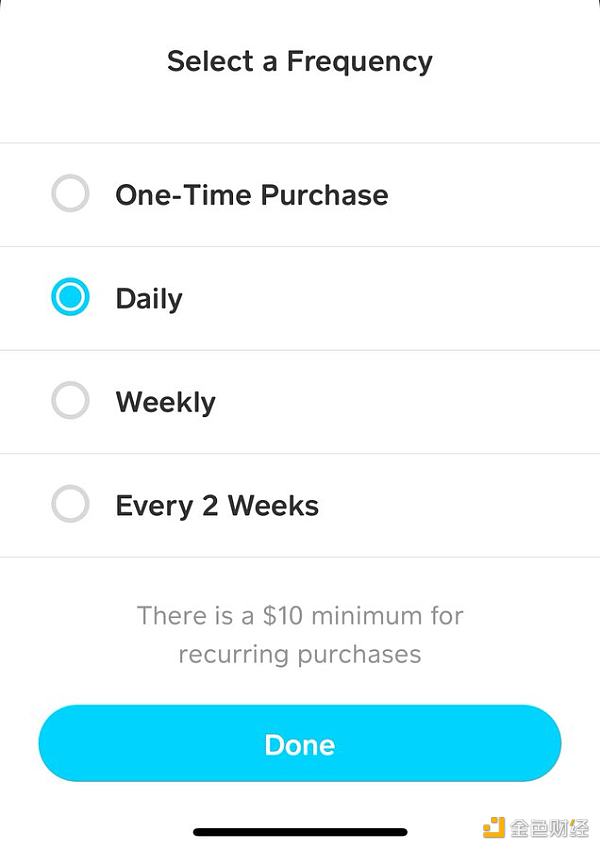Tap the "One-Time Purchase" option label
This screenshot has height=849, width=600.
point(251,194)
